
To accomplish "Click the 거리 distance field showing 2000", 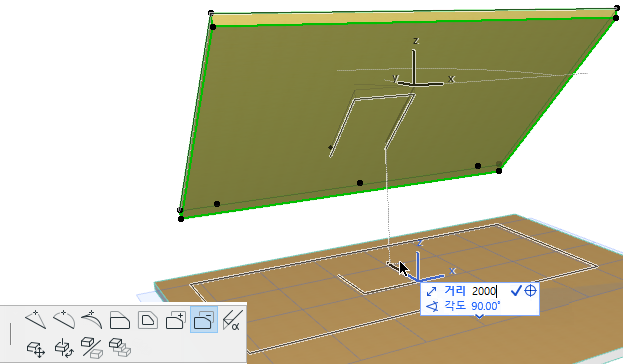I will click(x=484, y=291).
